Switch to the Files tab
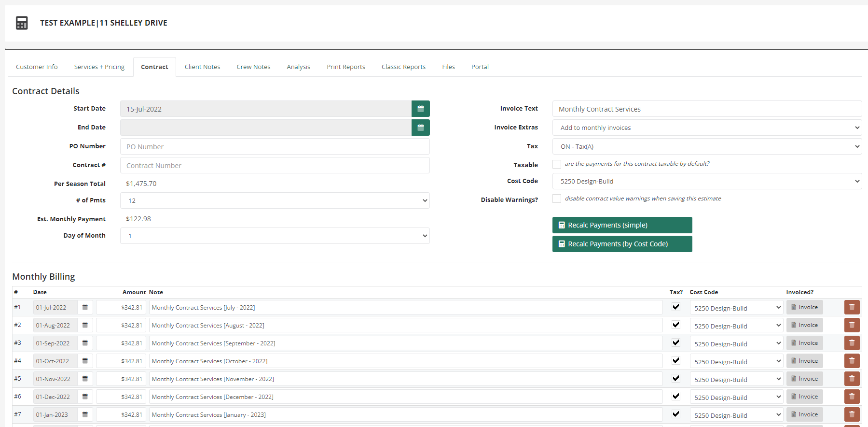868x427 pixels. click(x=448, y=67)
